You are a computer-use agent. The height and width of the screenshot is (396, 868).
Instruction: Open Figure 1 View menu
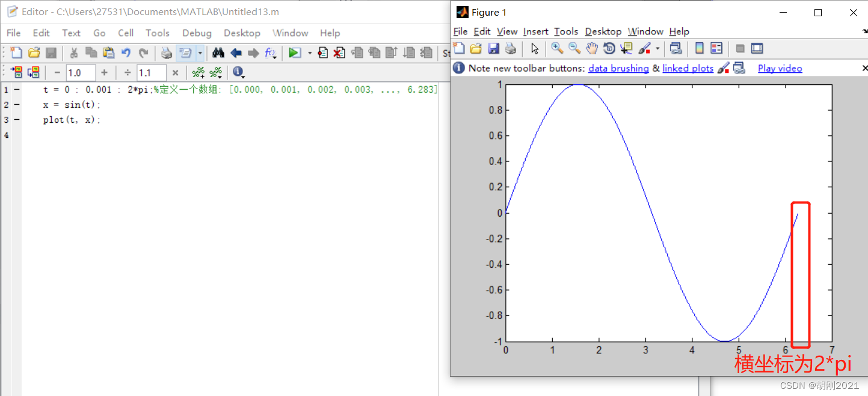click(x=507, y=31)
